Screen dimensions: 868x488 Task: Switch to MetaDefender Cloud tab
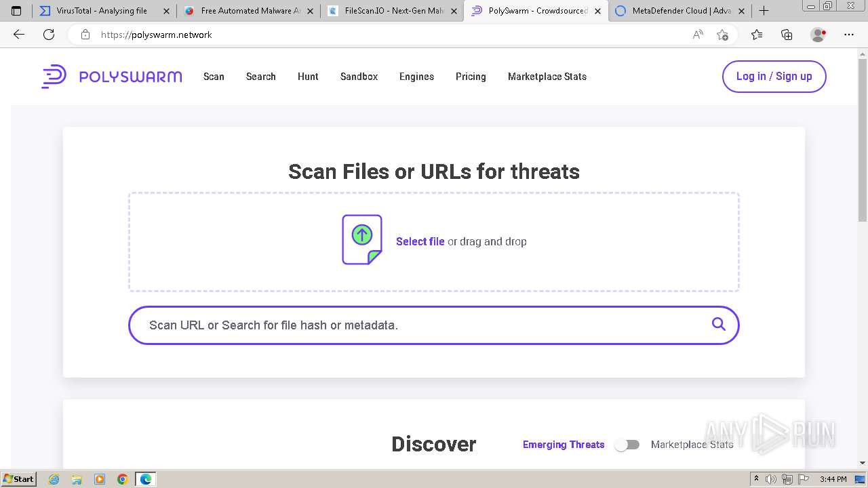pyautogui.click(x=679, y=11)
